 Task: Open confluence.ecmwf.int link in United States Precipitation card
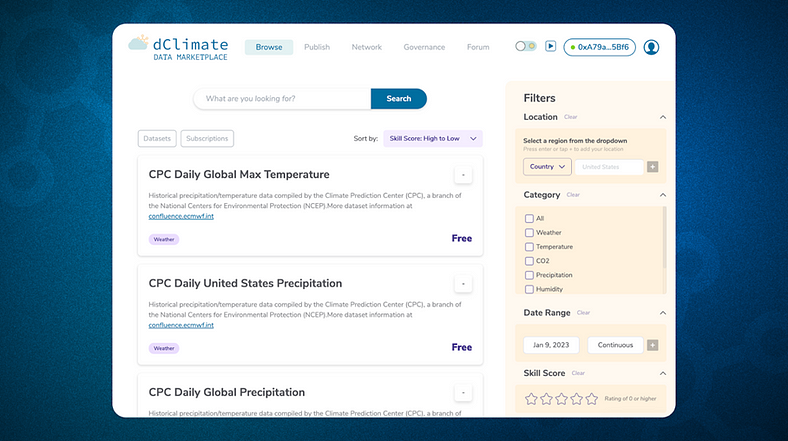click(x=181, y=325)
